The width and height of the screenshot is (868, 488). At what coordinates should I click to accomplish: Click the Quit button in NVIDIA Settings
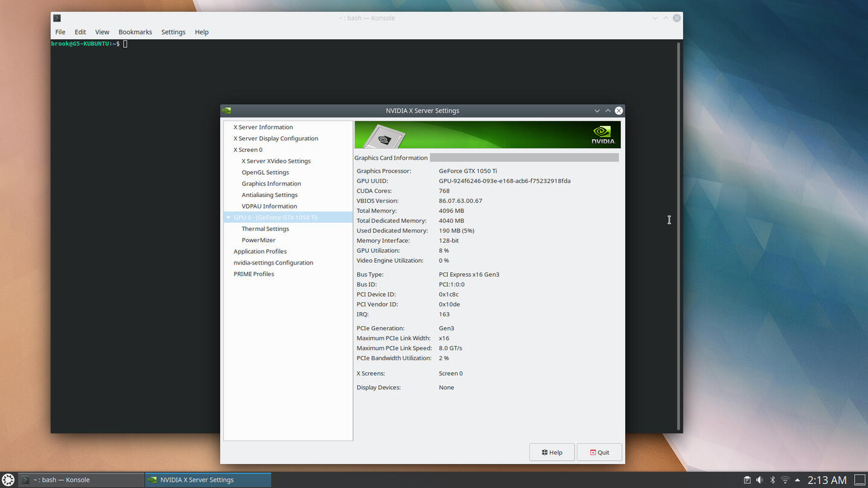(x=599, y=452)
